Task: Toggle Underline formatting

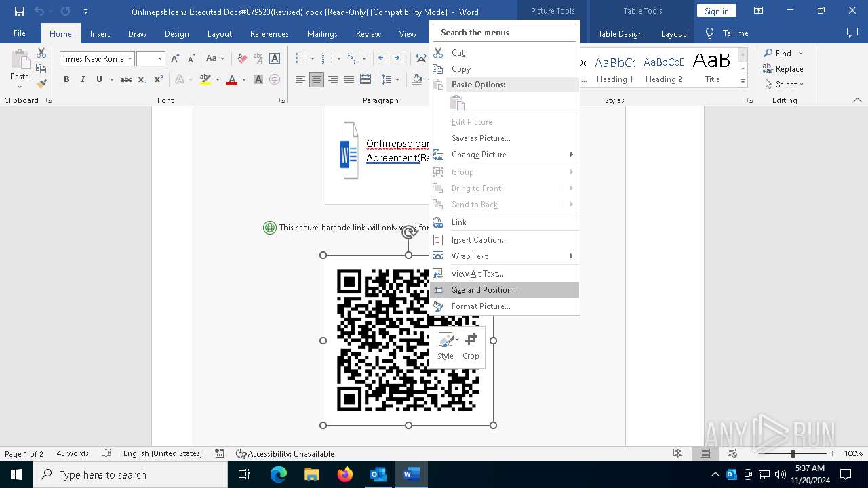Action: [99, 79]
